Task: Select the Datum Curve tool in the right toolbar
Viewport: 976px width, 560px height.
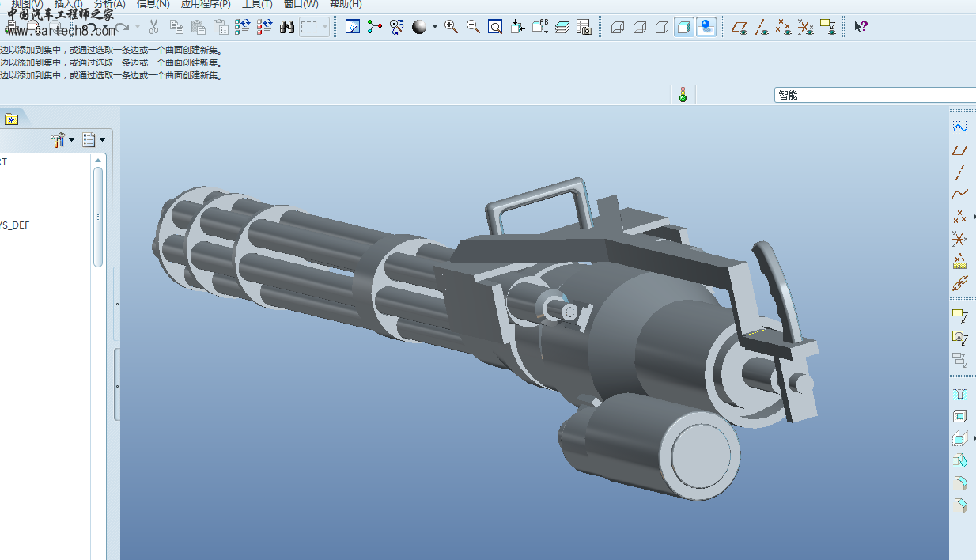Action: [959, 194]
